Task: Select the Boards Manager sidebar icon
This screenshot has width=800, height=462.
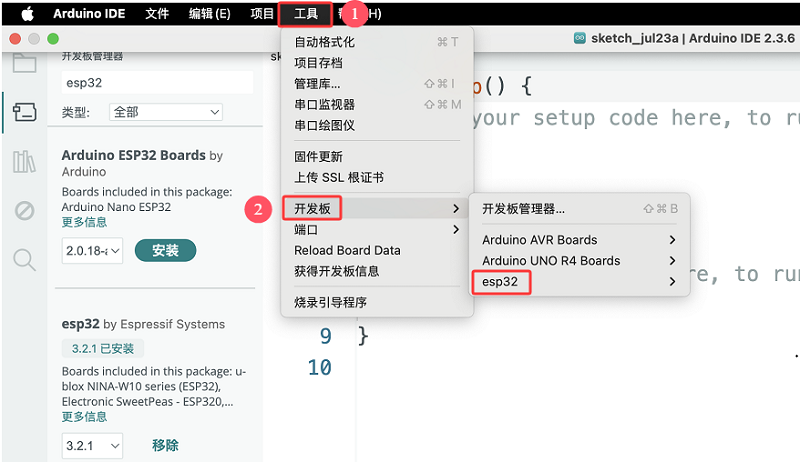Action: pyautogui.click(x=24, y=112)
